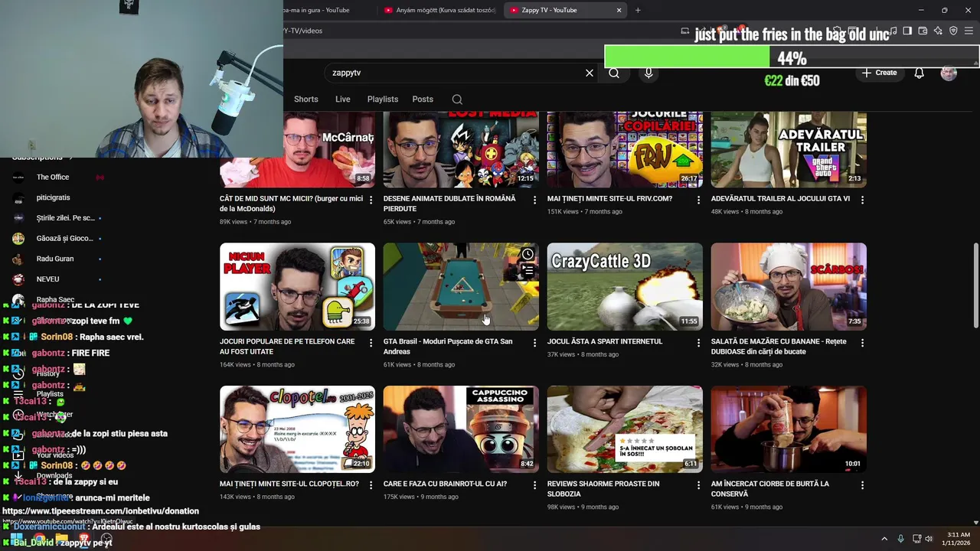
Task: Switch to the Anyám mögött browser tab
Action: pyautogui.click(x=440, y=10)
